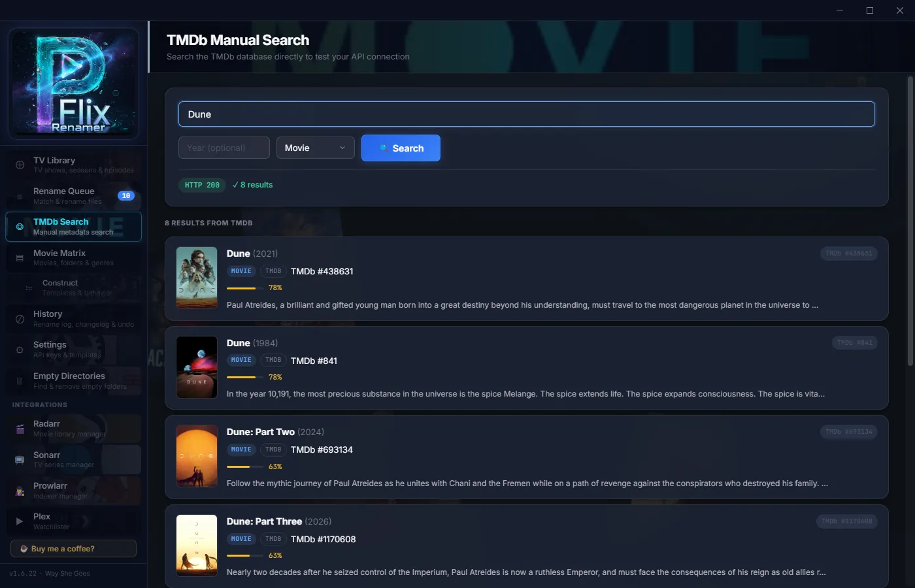The height and width of the screenshot is (588, 915).
Task: Click the 'TMDb #693134' text beside the badges
Action: coord(322,449)
